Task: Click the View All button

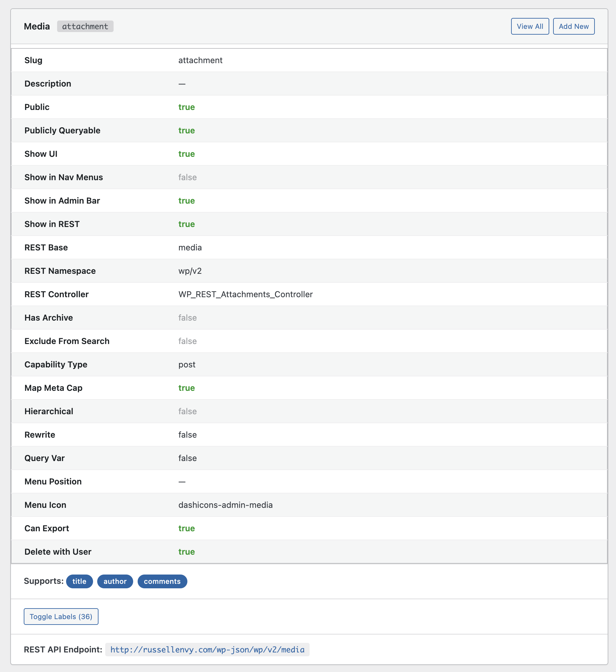Action: 530,26
